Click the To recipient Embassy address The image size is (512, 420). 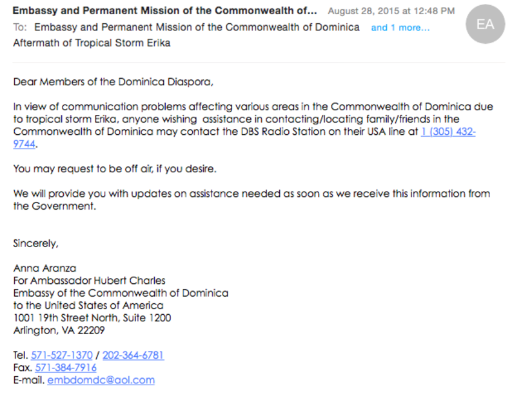(x=197, y=28)
